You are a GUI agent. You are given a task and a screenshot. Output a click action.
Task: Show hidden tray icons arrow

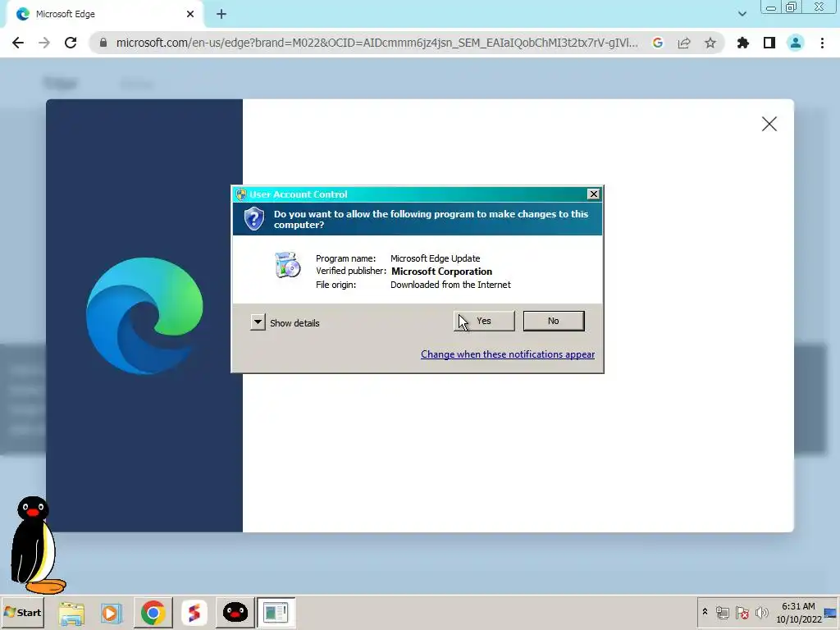tap(705, 612)
